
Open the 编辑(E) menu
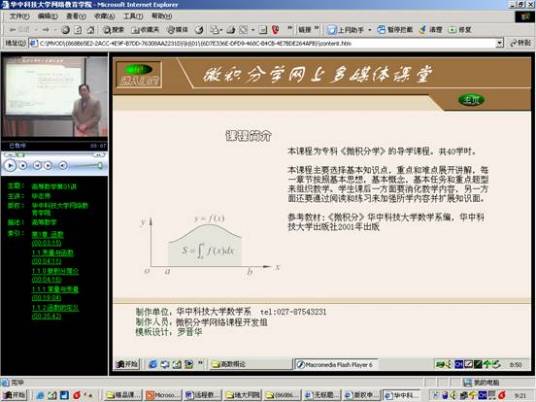coord(48,16)
